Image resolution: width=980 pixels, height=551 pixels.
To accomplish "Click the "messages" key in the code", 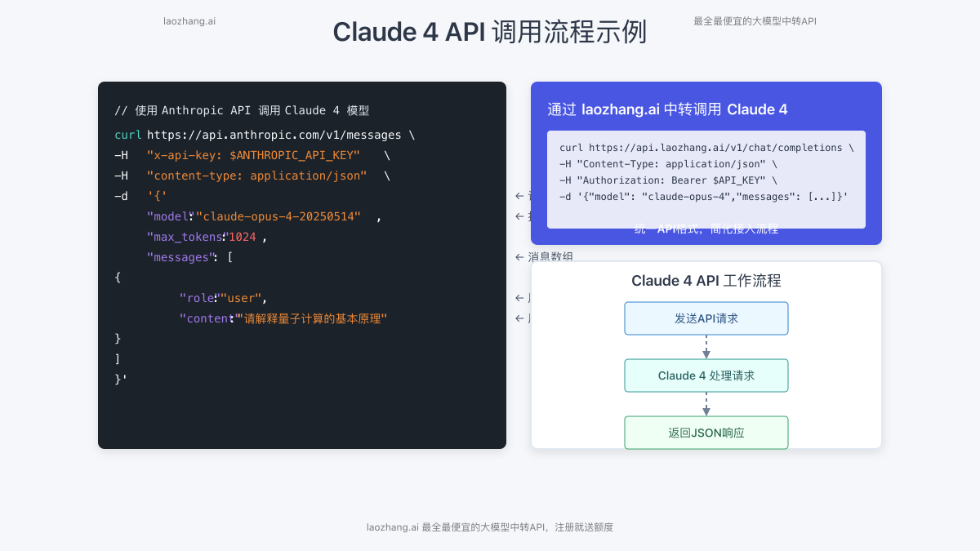I will [x=179, y=257].
